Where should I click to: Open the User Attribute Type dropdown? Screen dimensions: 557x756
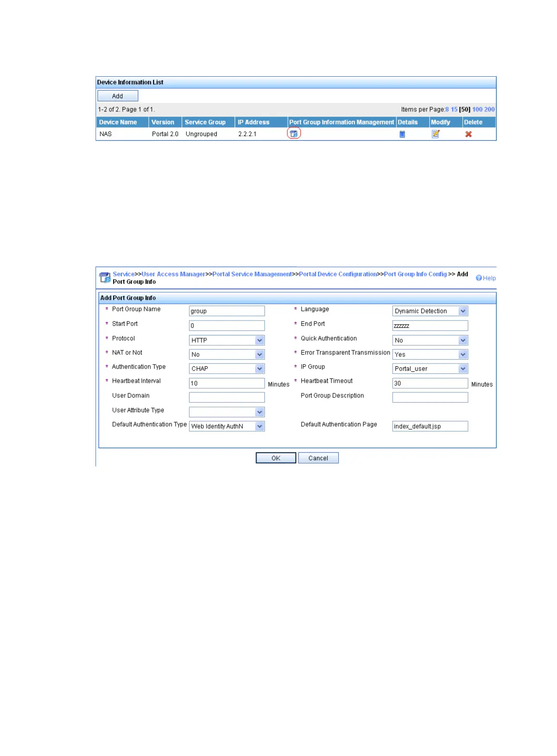(227, 412)
